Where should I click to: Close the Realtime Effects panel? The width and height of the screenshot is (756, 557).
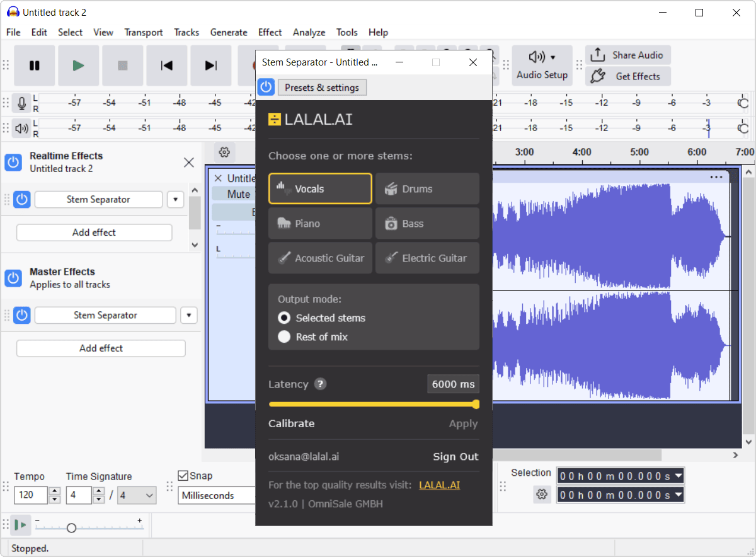tap(189, 163)
